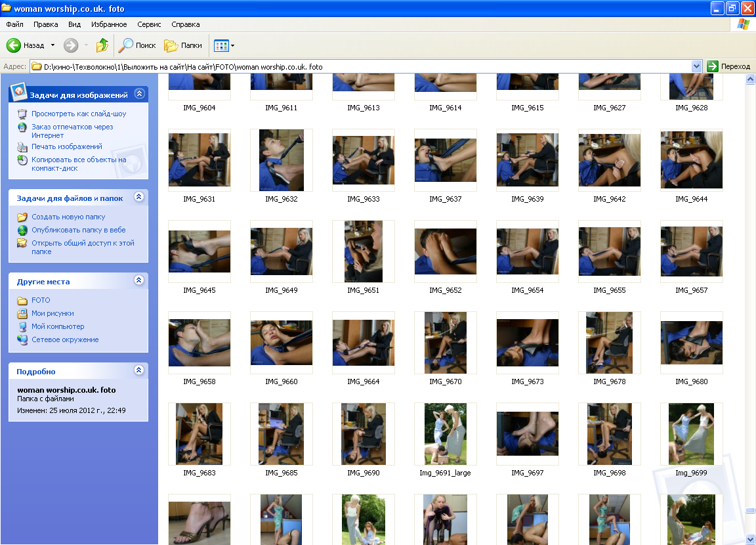Click the file name IMG_9614
The width and height of the screenshot is (756, 545).
[x=446, y=108]
